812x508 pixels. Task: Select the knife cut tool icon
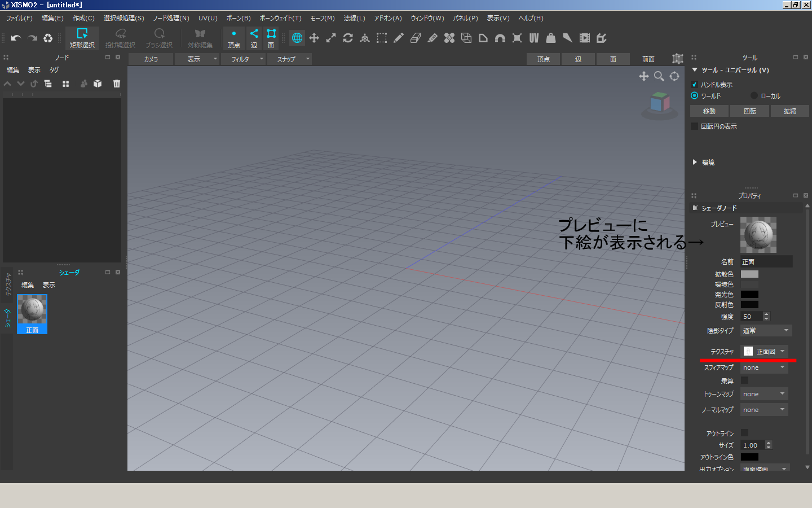[x=433, y=38]
